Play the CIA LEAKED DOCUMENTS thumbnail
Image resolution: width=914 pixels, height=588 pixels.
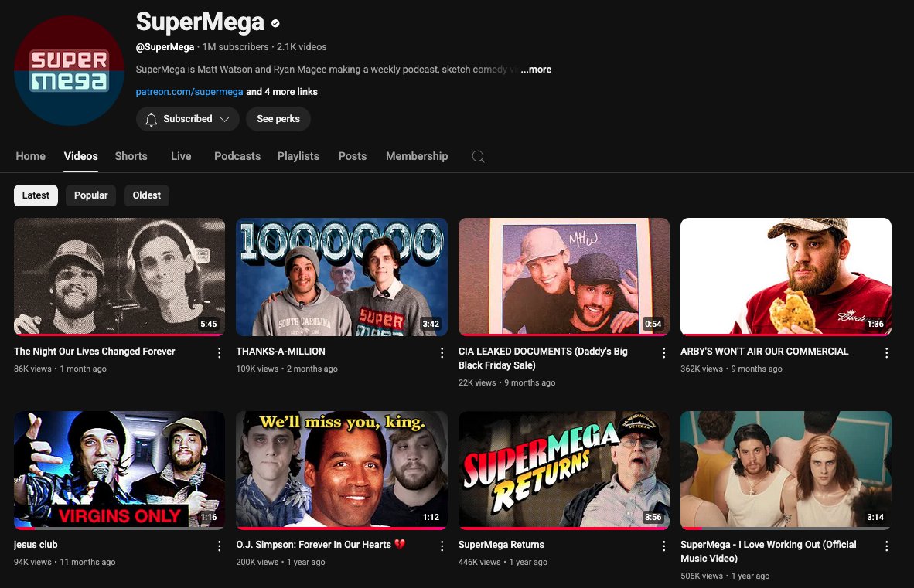pyautogui.click(x=564, y=277)
